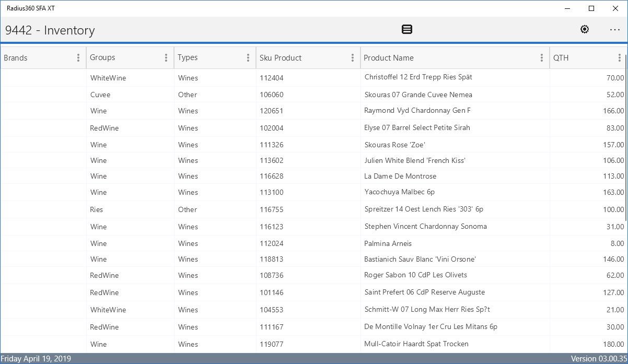Open Groups column options menu
628x364 pixels.
166,58
